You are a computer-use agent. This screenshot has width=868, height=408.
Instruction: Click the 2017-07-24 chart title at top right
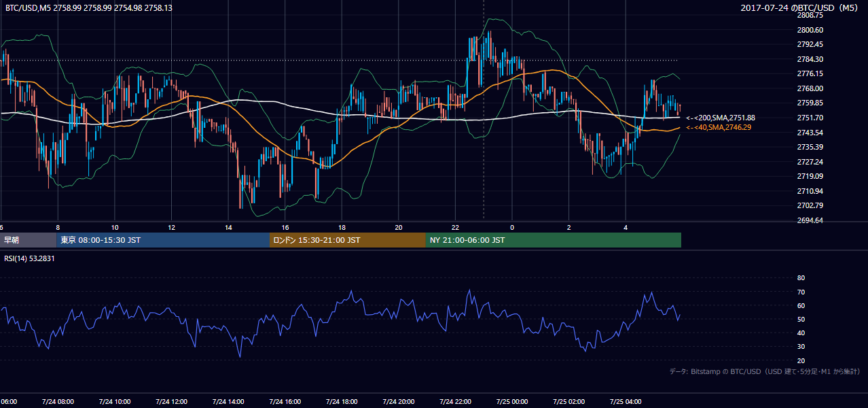801,7
